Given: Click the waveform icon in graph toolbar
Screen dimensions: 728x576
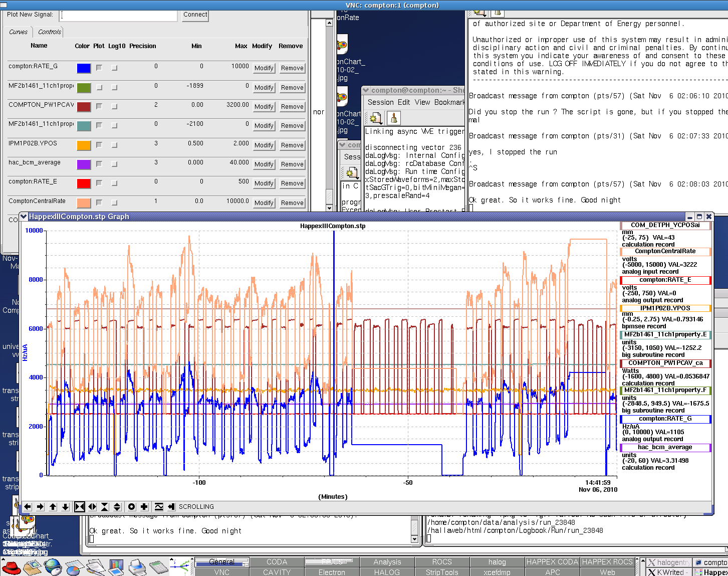Looking at the screenshot, I should tap(159, 507).
